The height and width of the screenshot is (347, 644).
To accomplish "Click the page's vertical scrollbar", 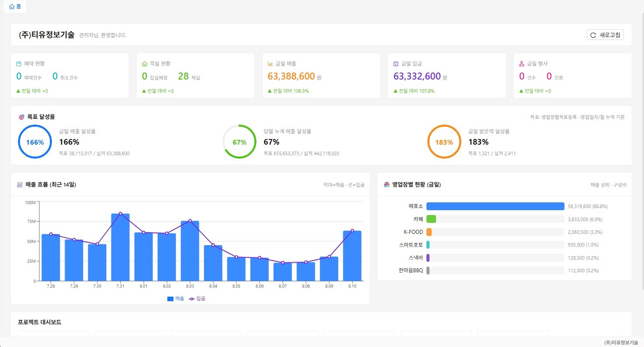I will [642, 151].
